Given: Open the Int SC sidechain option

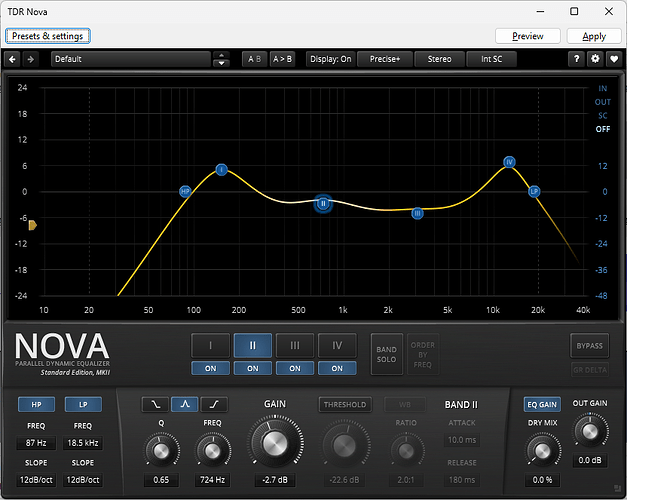Looking at the screenshot, I should 491,59.
